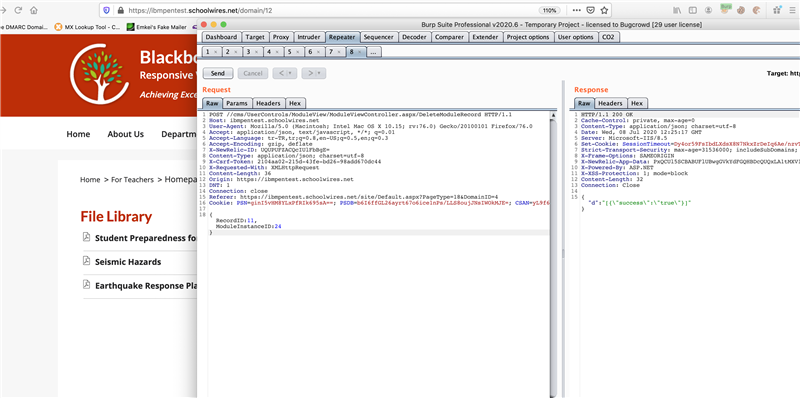Save page to Pocket
800x398 pixels.
(590, 10)
